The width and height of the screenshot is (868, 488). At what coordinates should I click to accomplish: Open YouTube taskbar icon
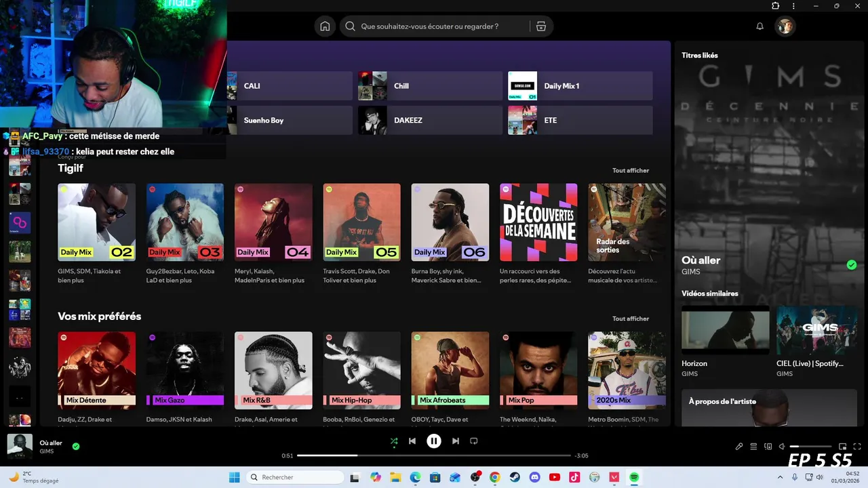click(555, 477)
